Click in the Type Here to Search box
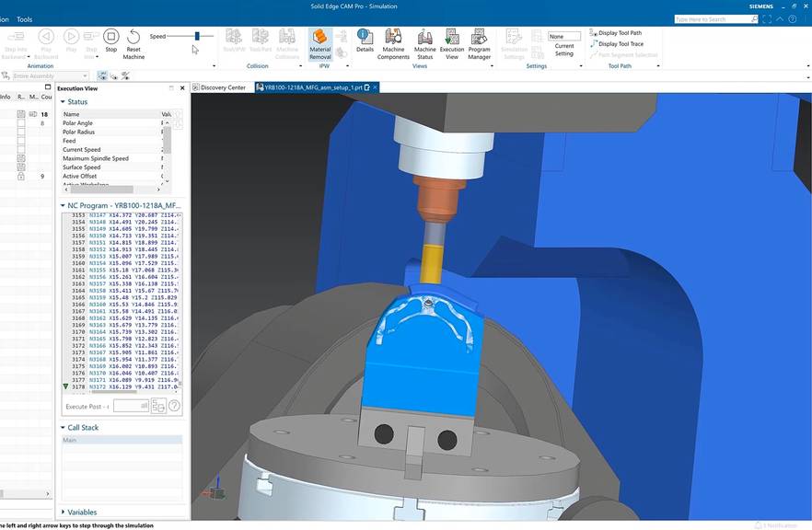 pos(727,18)
